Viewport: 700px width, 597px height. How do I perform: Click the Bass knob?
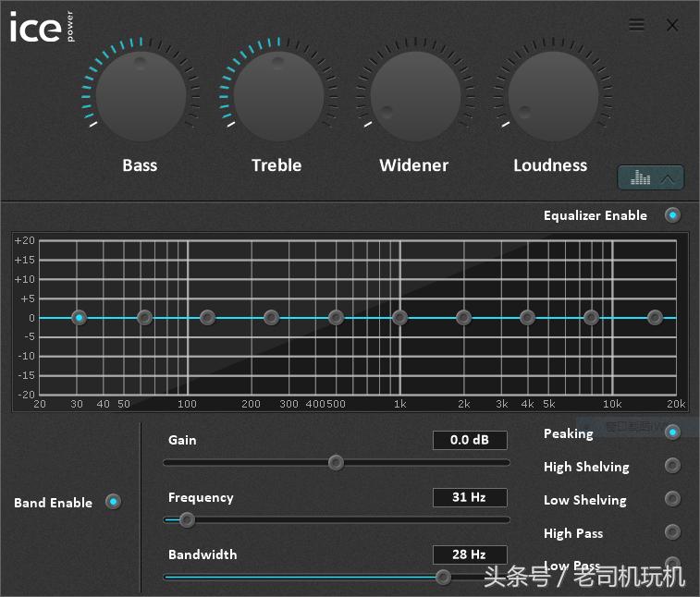[141, 95]
